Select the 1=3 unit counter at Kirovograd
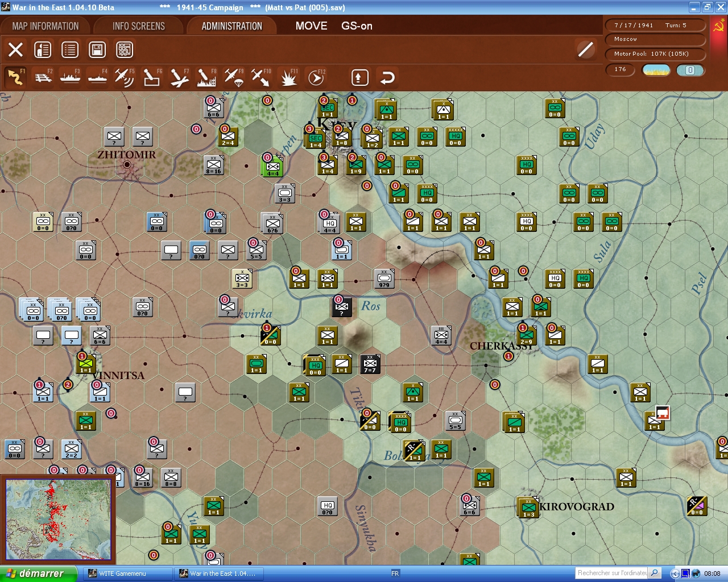The width and height of the screenshot is (728, 582). pyautogui.click(x=529, y=508)
